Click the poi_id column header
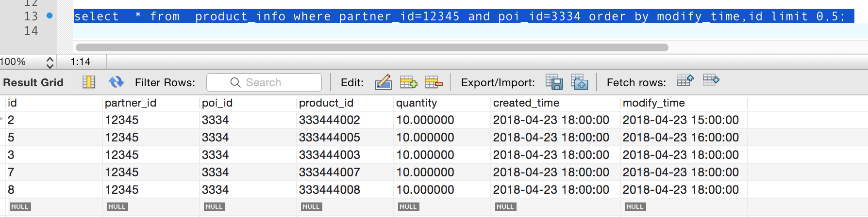This screenshot has height=217, width=868. [x=248, y=103]
